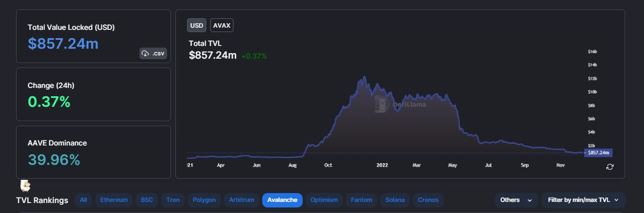Click the TVL Rankings heading
Image resolution: width=644 pixels, height=213 pixels.
pyautogui.click(x=42, y=200)
